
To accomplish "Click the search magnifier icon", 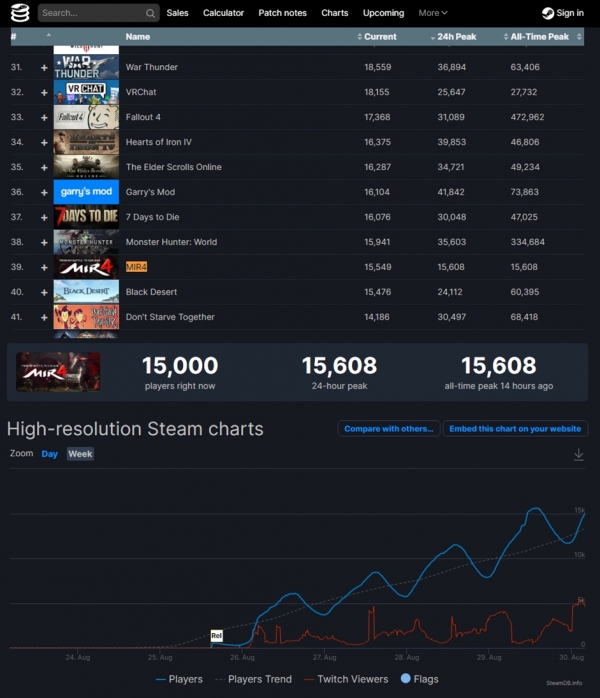I will point(150,13).
